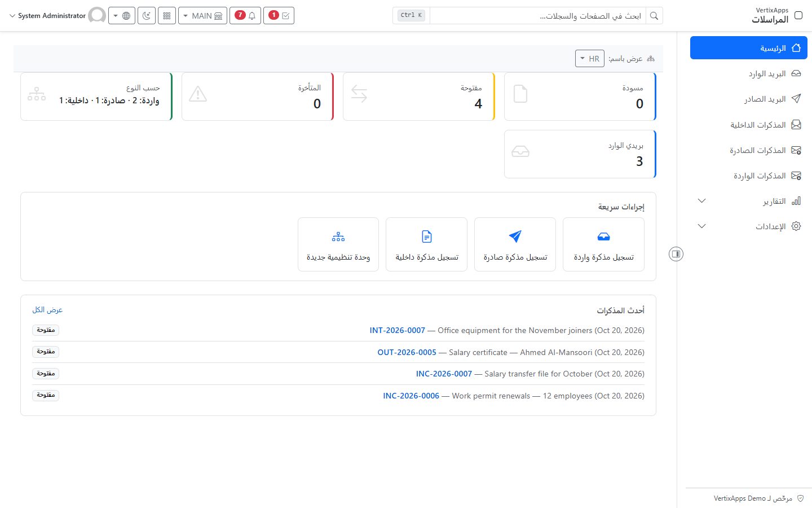Screen dimensions: 812x508
Task: Click تسجيل مذكرة صادرة quick action
Action: click(x=515, y=244)
